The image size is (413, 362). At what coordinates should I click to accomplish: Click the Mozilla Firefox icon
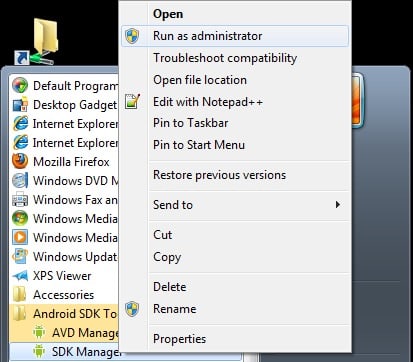point(20,161)
